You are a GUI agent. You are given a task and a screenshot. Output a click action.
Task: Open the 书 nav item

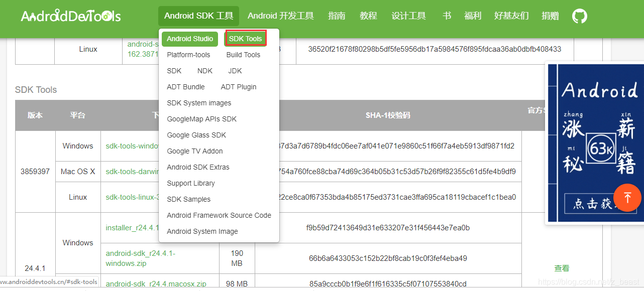[447, 16]
